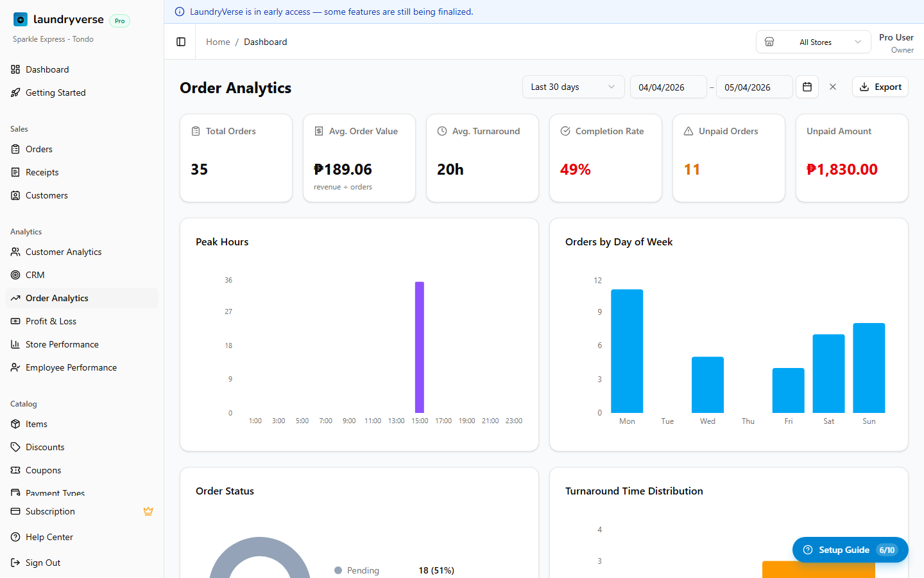Open the Pro User Owner account menu
924x578 pixels.
[x=896, y=43]
